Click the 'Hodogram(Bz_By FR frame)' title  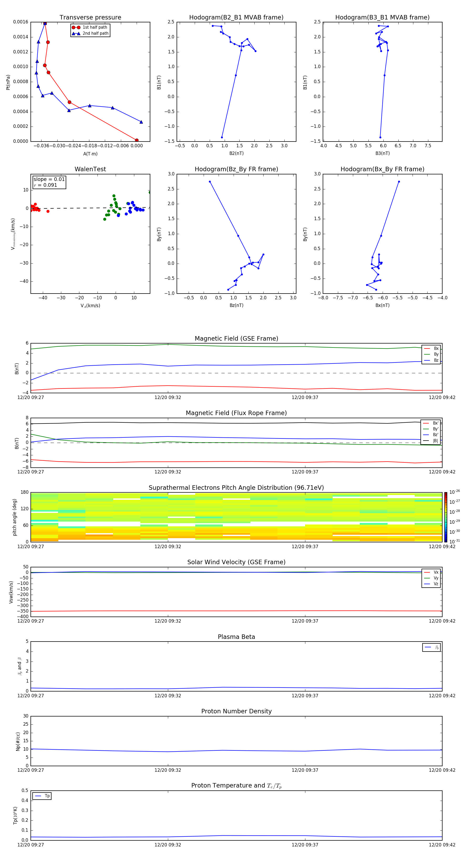tap(236, 169)
